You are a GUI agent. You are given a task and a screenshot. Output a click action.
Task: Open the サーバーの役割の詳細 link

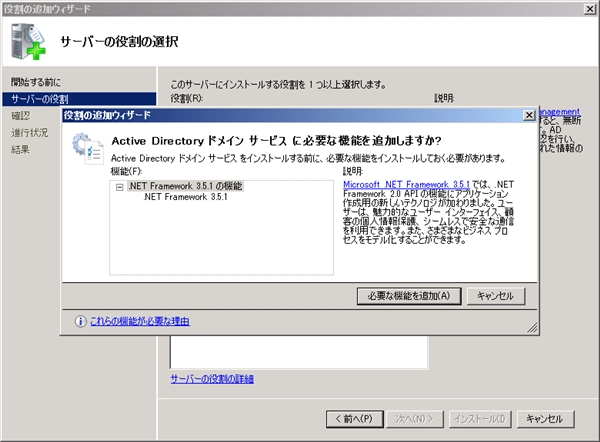pos(212,379)
